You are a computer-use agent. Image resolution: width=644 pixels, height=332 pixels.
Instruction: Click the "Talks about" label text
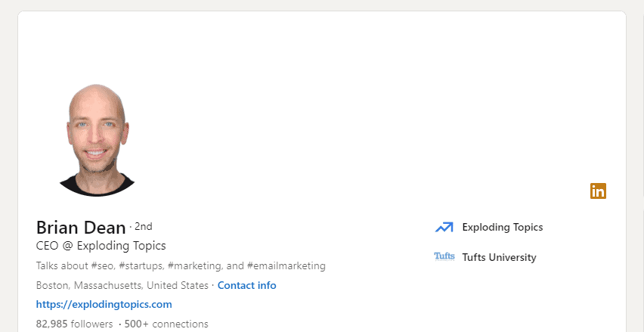point(62,266)
